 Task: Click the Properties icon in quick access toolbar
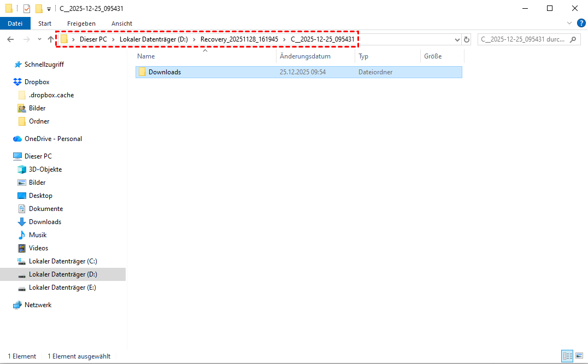click(27, 9)
